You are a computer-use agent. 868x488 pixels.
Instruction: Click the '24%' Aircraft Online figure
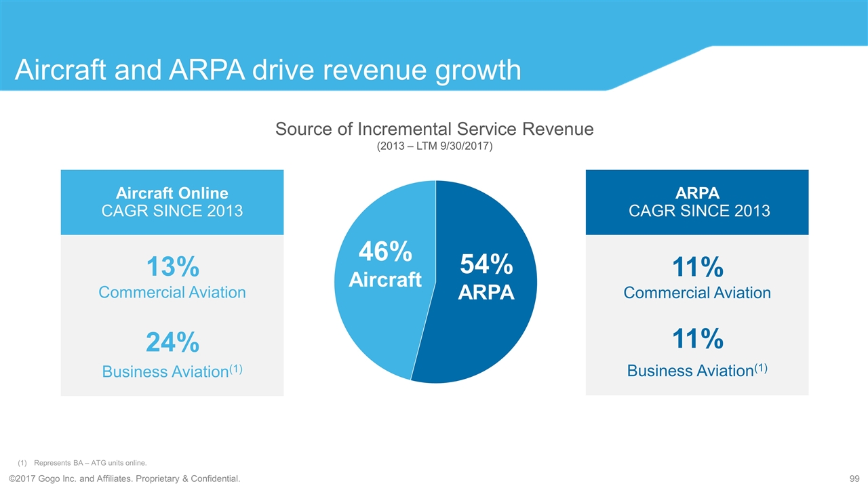[172, 343]
